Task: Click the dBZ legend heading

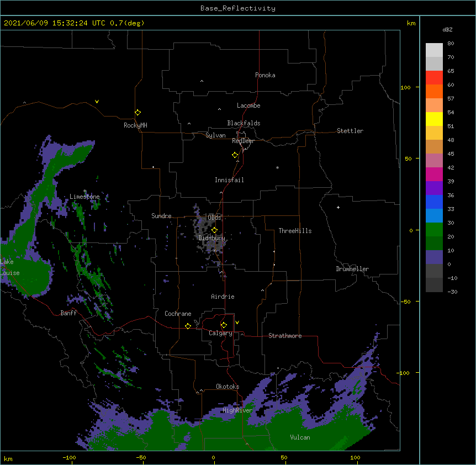Action: tap(447, 29)
